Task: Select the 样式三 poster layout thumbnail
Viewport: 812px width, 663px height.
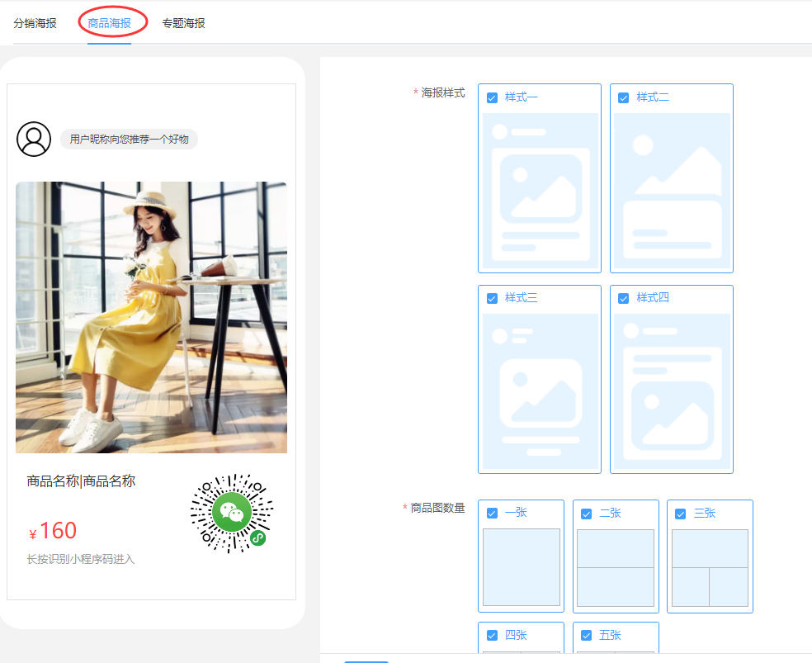Action: click(541, 391)
